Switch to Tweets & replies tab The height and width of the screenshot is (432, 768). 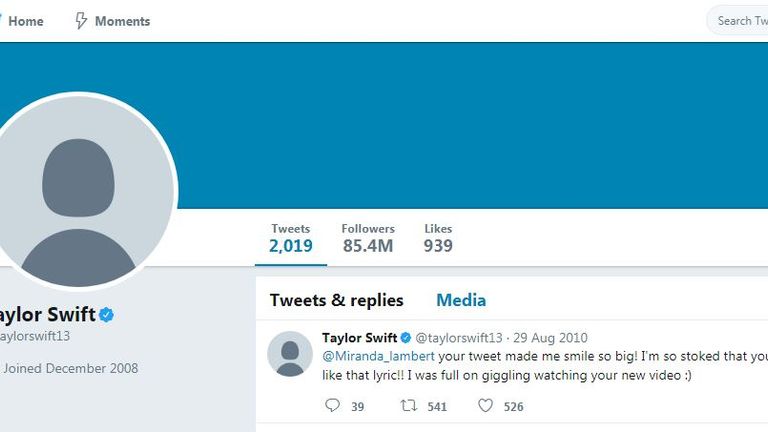(336, 300)
